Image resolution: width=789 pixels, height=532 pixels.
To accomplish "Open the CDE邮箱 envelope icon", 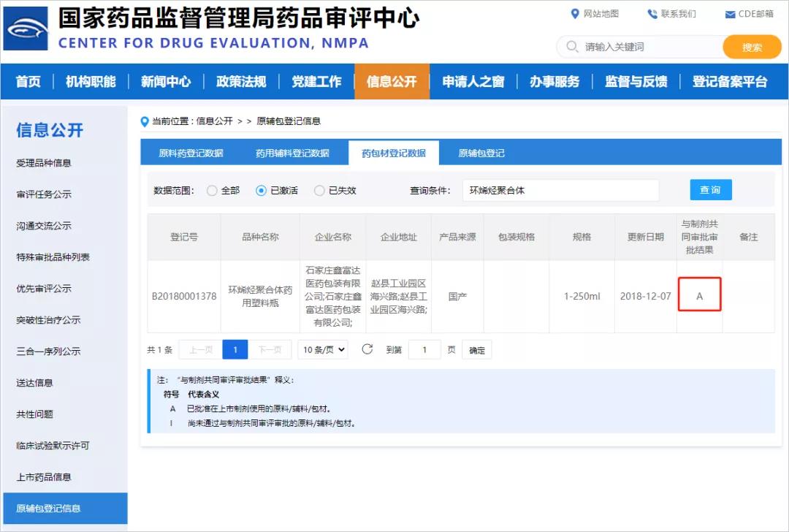I will point(730,15).
